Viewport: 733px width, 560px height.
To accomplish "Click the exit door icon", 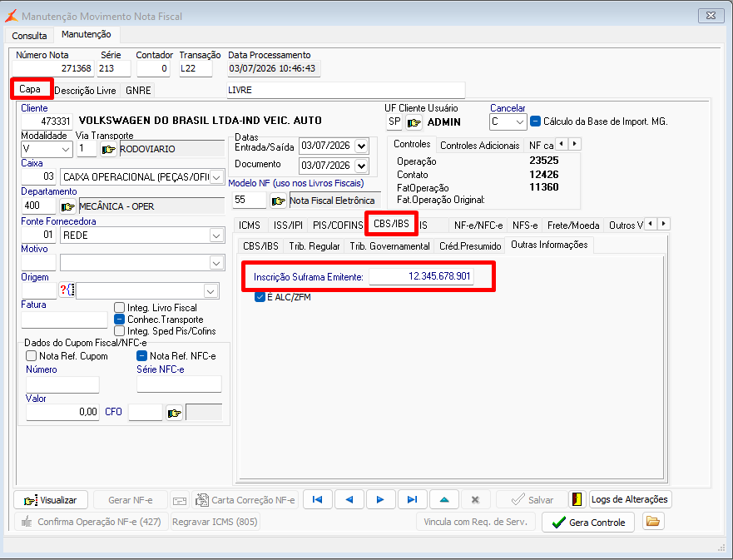I will click(577, 499).
